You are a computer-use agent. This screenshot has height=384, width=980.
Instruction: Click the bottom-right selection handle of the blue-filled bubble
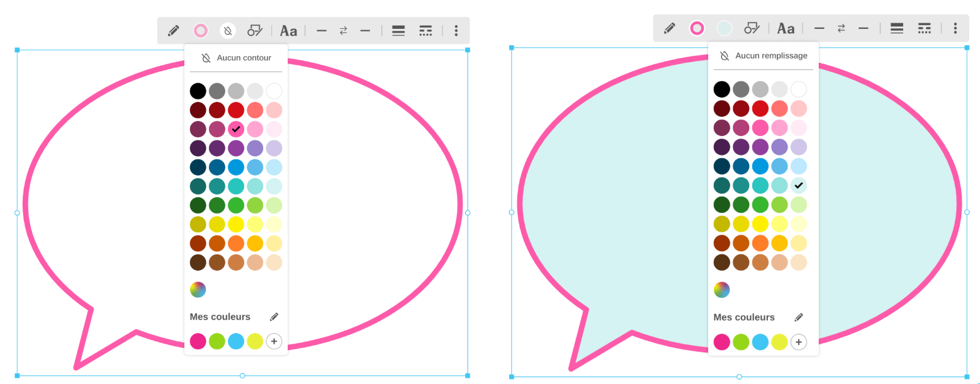pos(967,376)
